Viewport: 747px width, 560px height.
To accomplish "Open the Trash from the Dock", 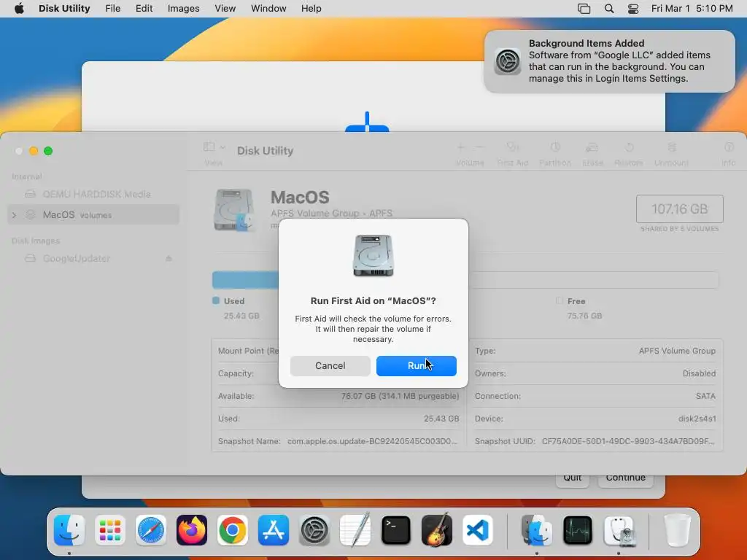I will (677, 530).
